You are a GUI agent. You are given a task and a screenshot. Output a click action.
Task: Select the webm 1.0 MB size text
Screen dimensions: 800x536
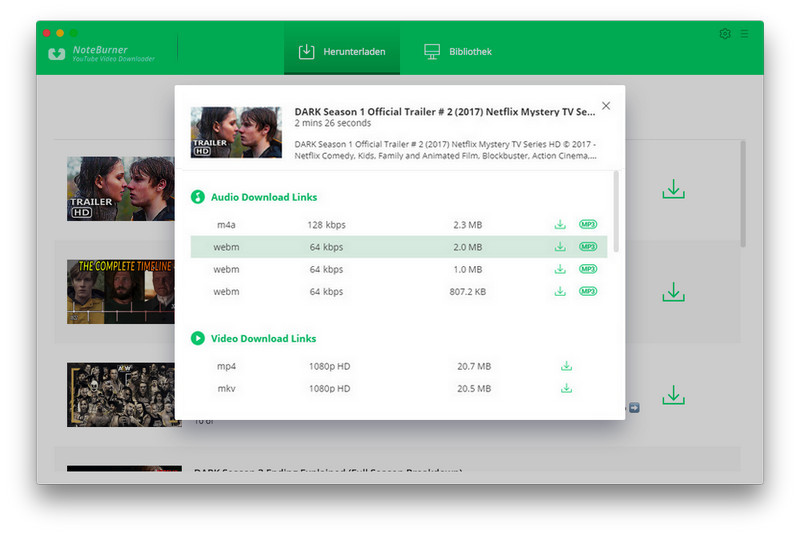tap(468, 269)
